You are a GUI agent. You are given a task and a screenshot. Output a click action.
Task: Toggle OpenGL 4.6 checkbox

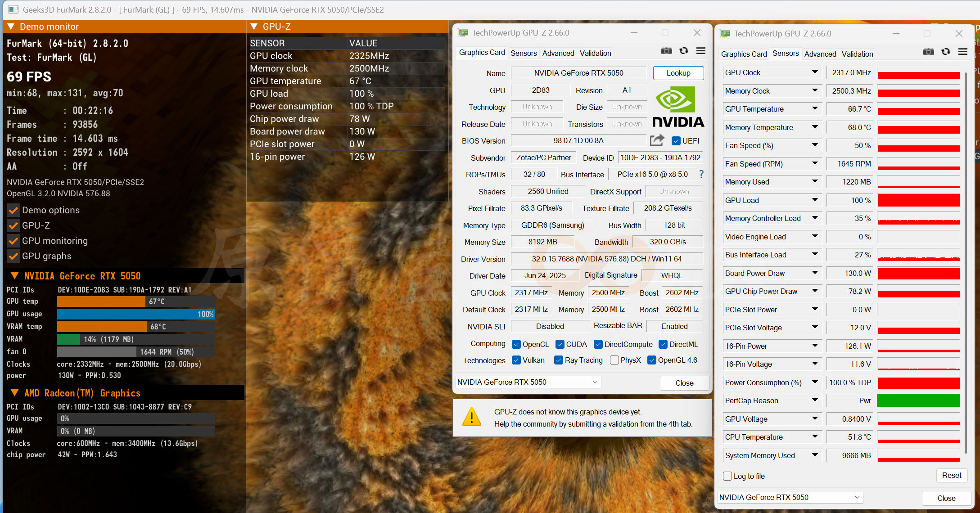pos(652,360)
